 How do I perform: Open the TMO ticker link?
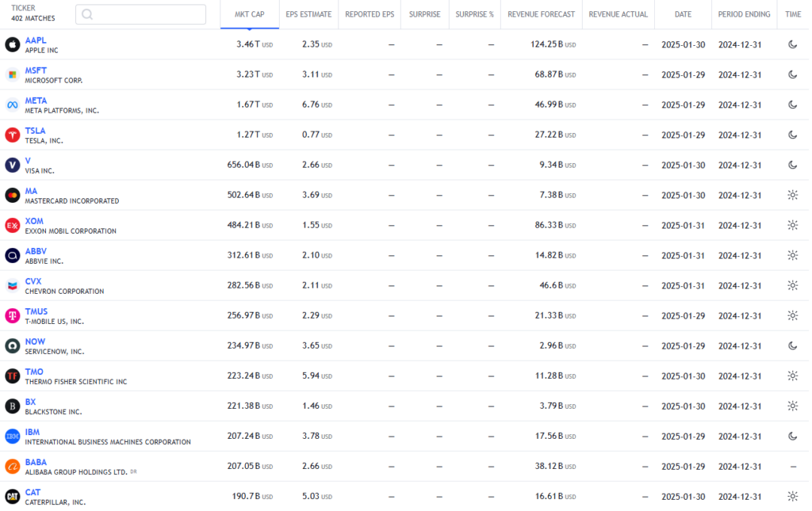(34, 372)
